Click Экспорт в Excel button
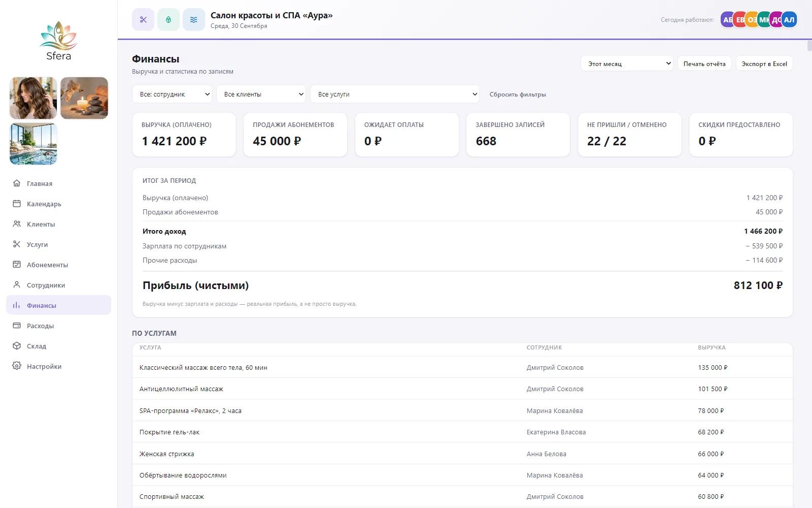This screenshot has width=812, height=508. pyautogui.click(x=764, y=63)
